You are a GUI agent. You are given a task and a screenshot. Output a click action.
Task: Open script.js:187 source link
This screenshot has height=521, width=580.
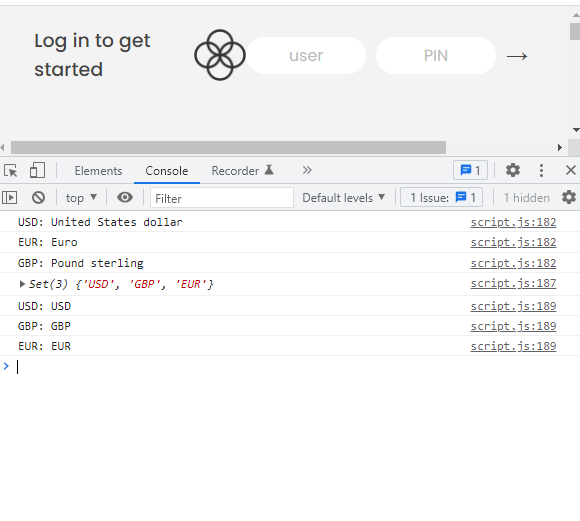click(x=513, y=283)
